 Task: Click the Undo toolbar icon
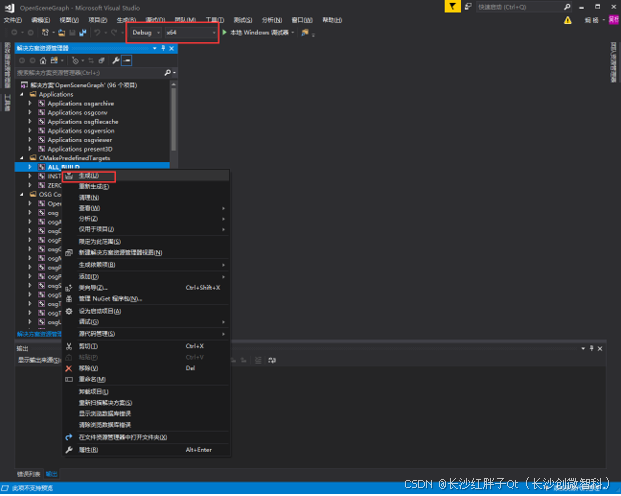[97, 32]
